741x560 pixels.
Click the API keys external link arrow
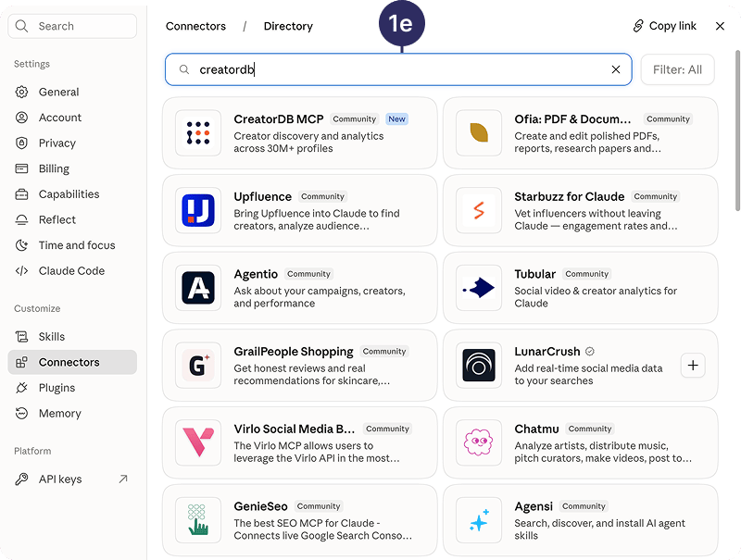[123, 479]
